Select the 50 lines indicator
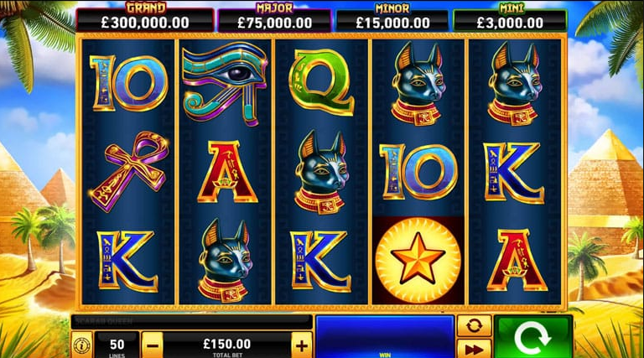The image size is (644, 358). (117, 345)
